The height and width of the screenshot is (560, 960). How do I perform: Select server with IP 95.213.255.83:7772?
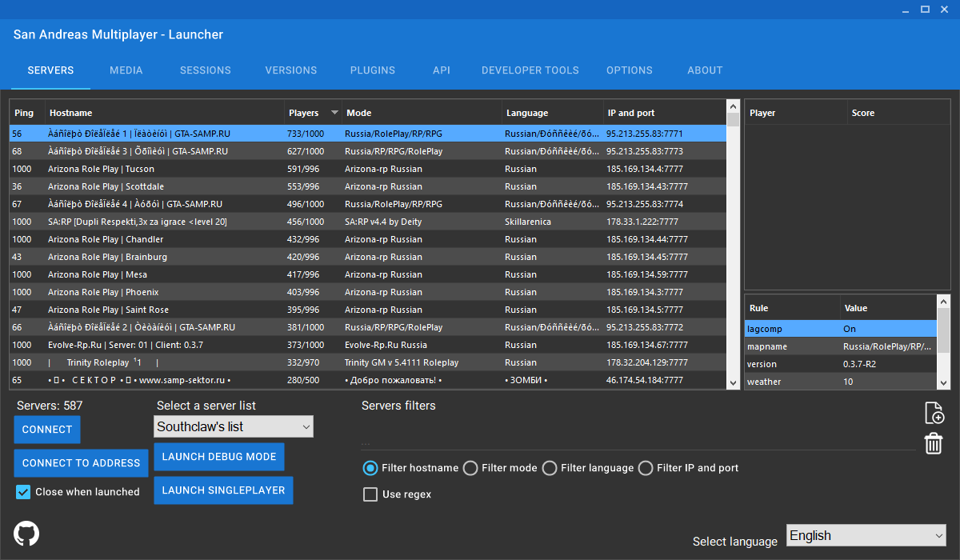(x=368, y=327)
